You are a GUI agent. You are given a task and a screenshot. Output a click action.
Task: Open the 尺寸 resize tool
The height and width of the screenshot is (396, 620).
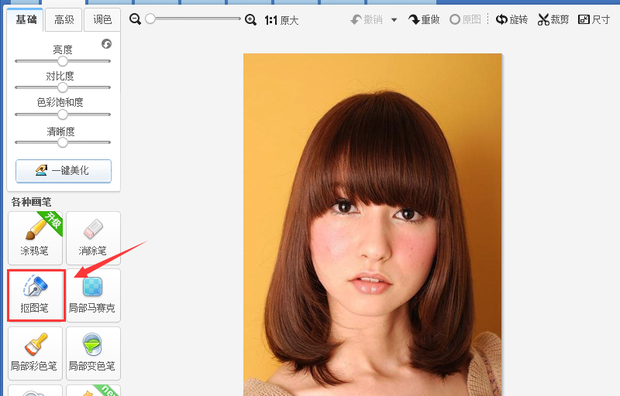594,19
